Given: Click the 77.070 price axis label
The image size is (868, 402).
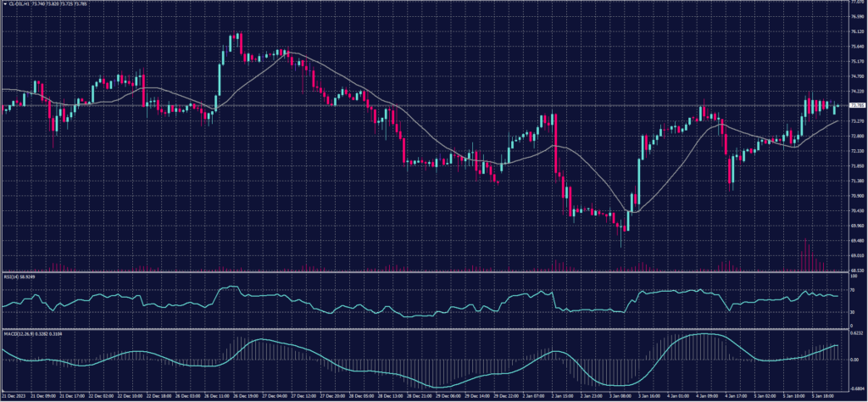Looking at the screenshot, I should pyautogui.click(x=856, y=3).
